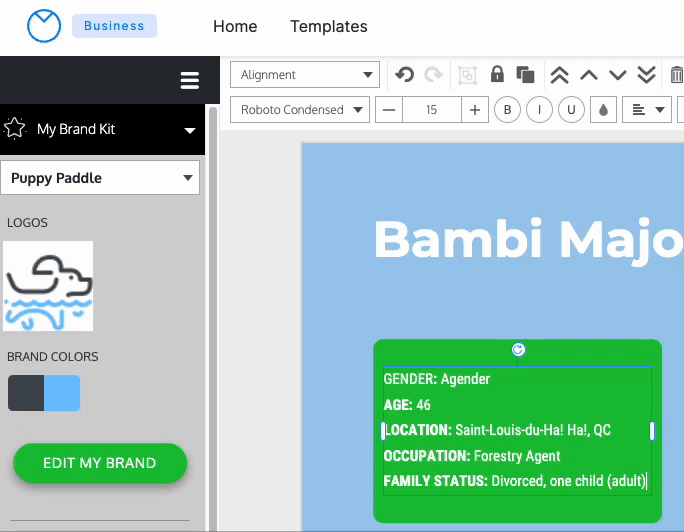
Task: Open the Alignment dropdown
Action: tap(305, 75)
